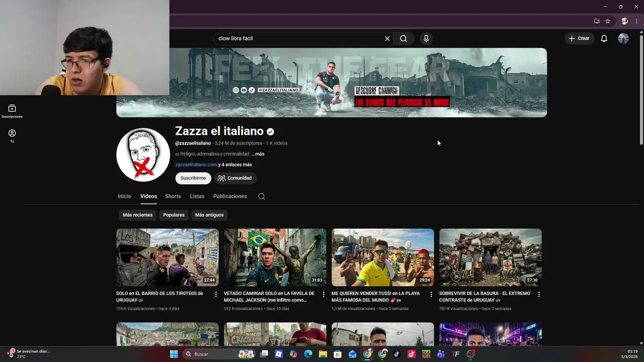Open the Crear menu
644x362 pixels.
pyautogui.click(x=579, y=38)
